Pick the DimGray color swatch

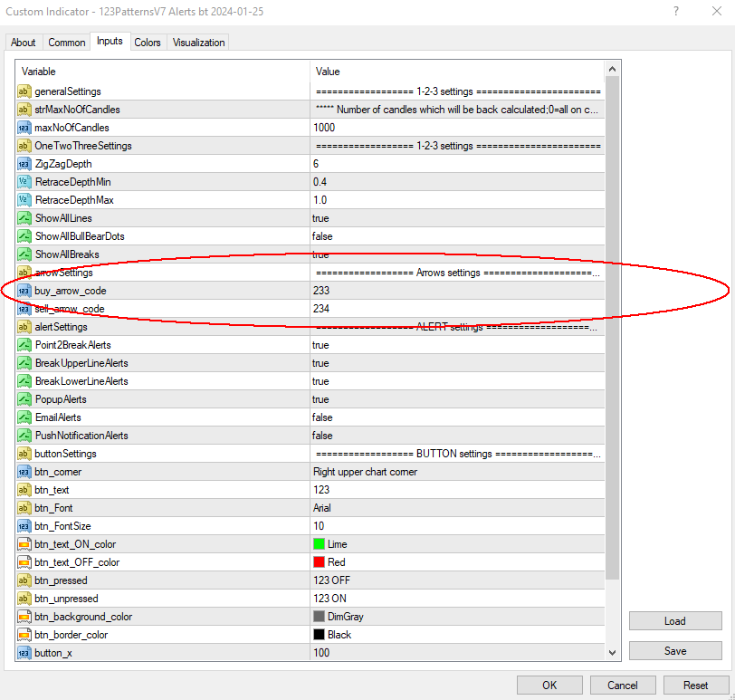pyautogui.click(x=319, y=616)
